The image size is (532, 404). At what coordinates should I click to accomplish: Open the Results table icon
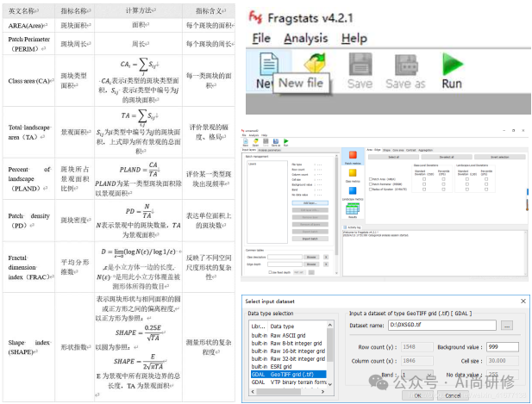pyautogui.click(x=353, y=208)
